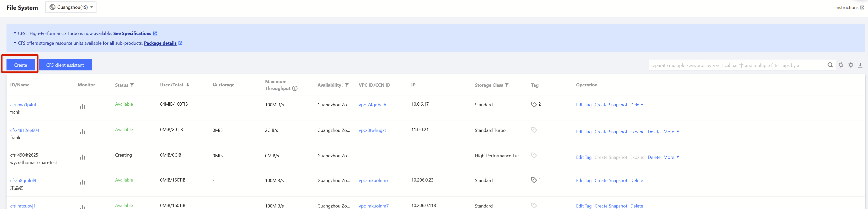
Task: Click Creating status for wyzx-thomasxzhao-test
Action: (x=123, y=155)
